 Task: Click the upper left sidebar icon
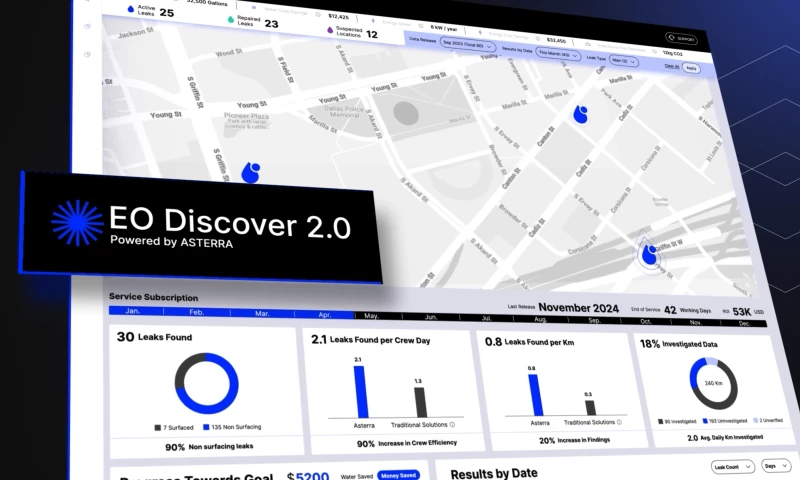(87, 26)
